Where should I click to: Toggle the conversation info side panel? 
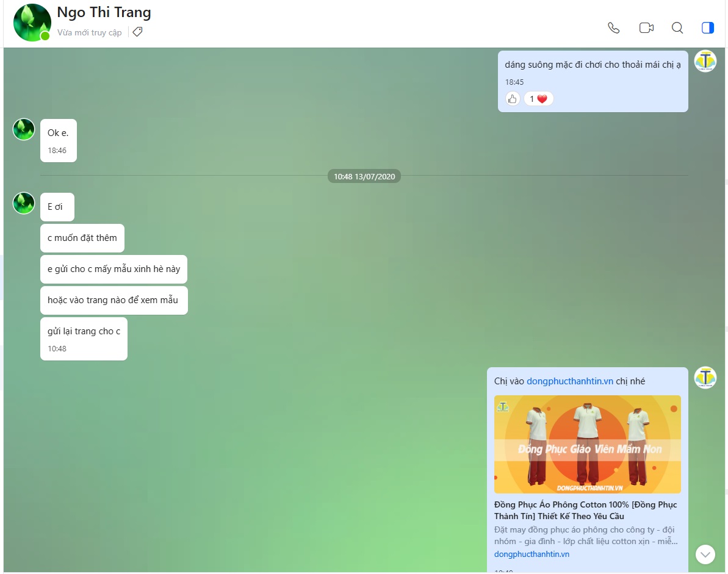pos(708,28)
